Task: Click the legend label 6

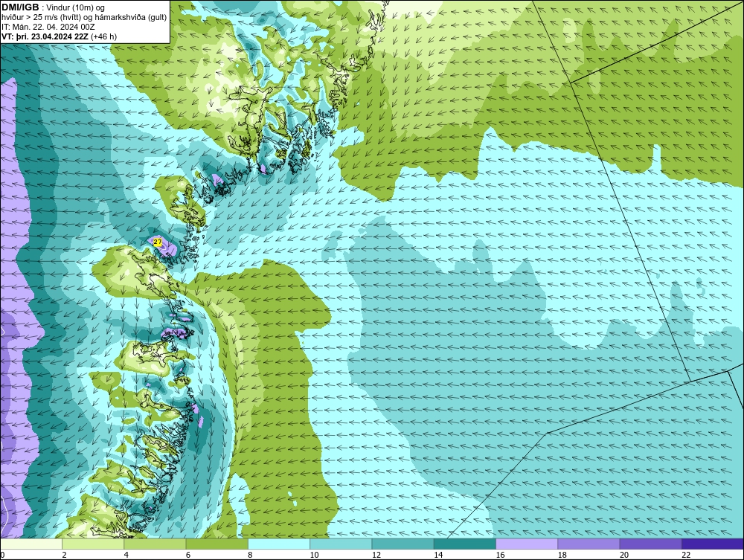Action: pyautogui.click(x=187, y=555)
